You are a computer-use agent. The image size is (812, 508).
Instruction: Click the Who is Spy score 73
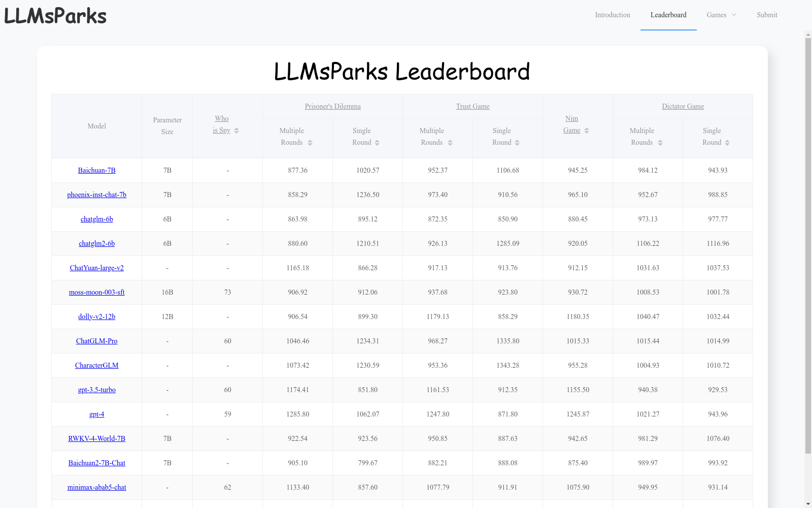(228, 292)
